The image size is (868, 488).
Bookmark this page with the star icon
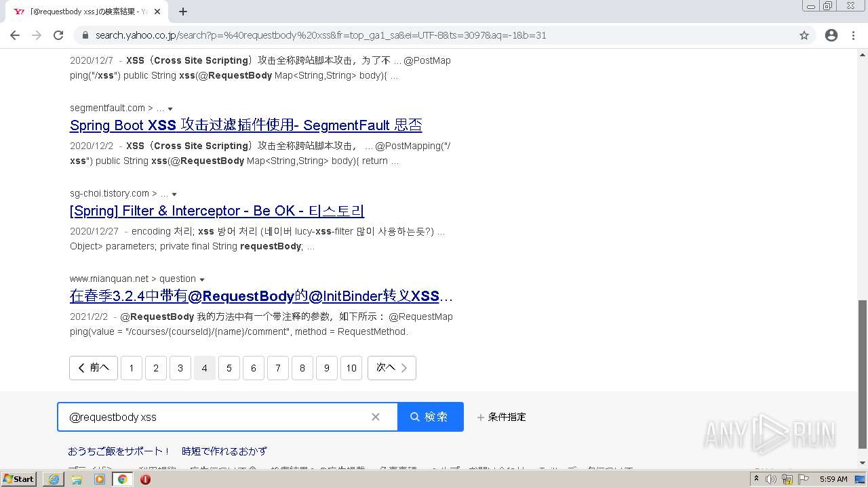(x=804, y=35)
